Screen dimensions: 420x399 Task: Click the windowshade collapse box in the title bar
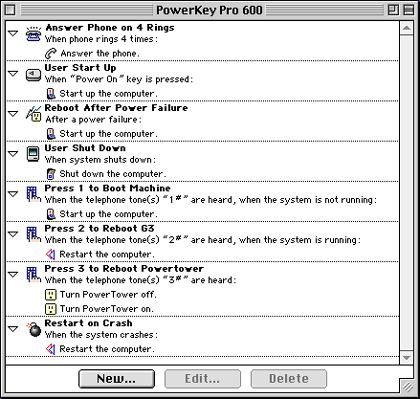click(408, 10)
